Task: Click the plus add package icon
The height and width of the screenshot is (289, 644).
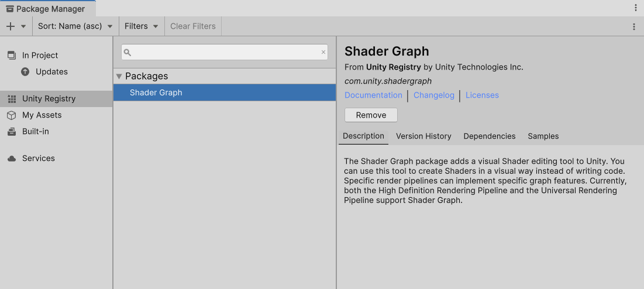Action: point(10,26)
